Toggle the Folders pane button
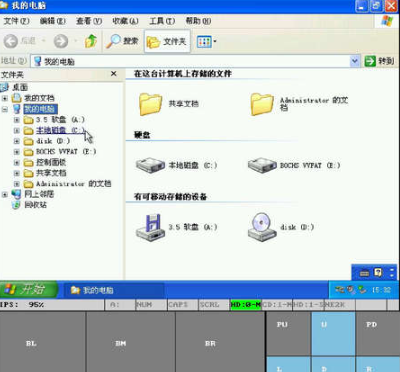 [167, 41]
